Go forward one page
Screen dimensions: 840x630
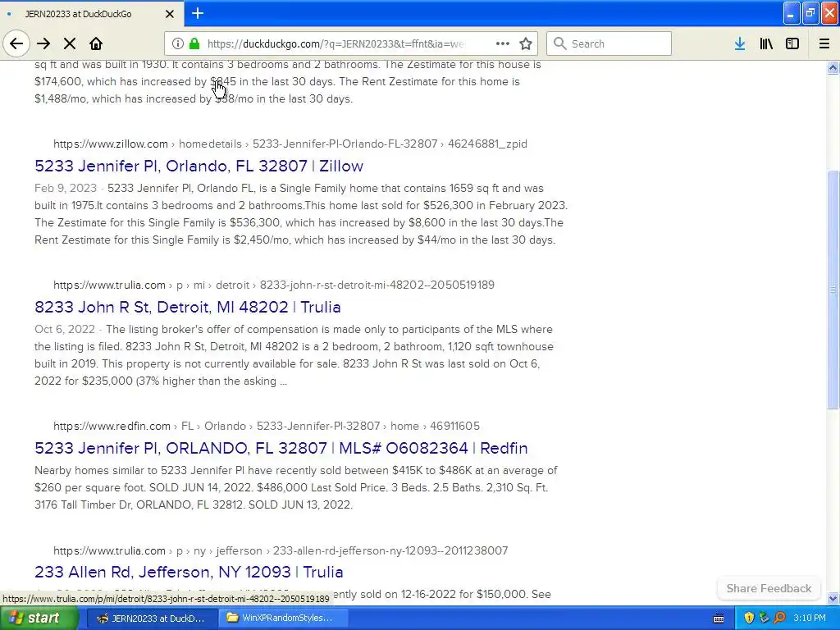[43, 44]
